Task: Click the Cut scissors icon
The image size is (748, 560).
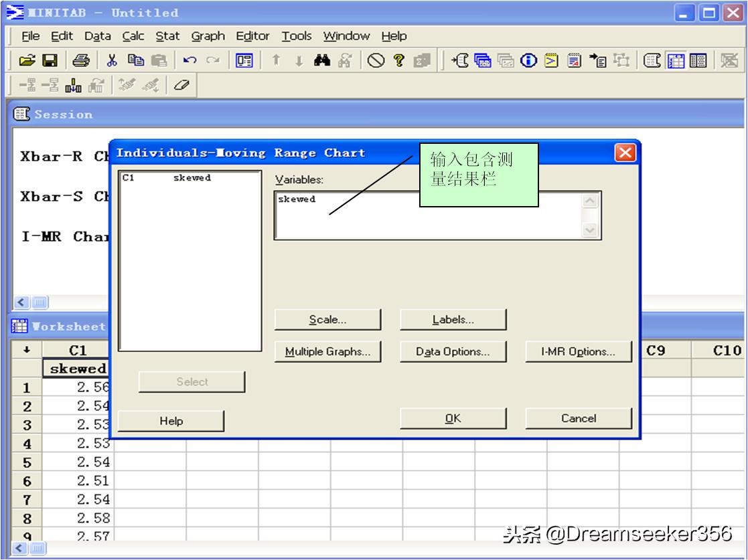Action: pos(112,60)
